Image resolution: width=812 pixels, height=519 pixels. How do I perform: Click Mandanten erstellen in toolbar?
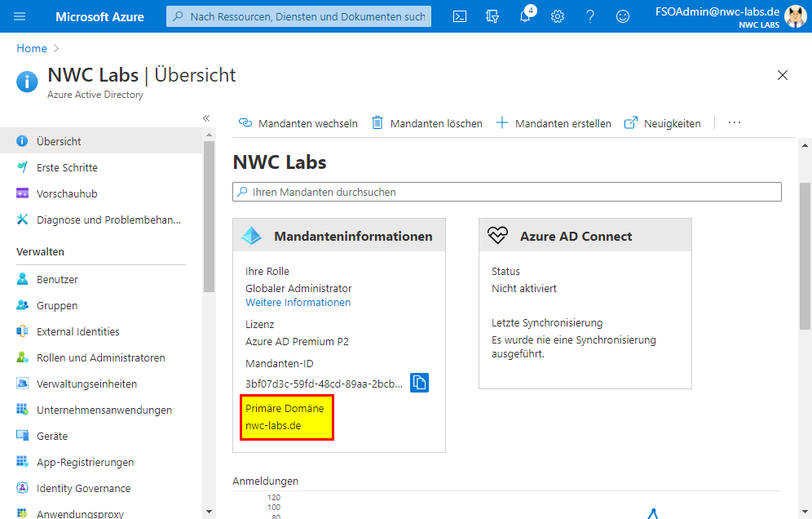pyautogui.click(x=554, y=123)
